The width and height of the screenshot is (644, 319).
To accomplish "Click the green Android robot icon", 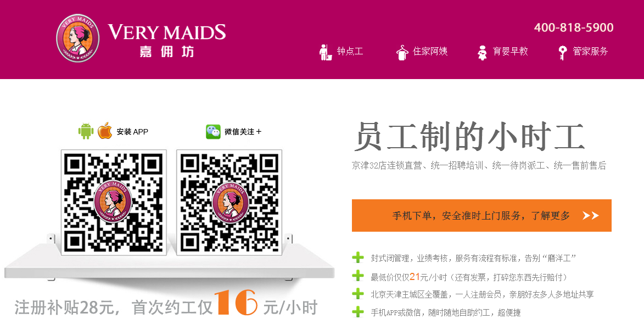I will pos(86,131).
